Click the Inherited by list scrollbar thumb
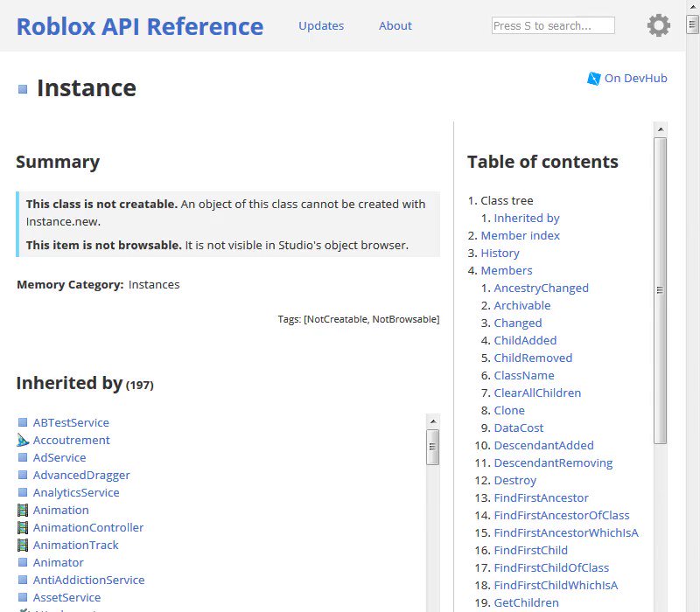 coord(432,447)
